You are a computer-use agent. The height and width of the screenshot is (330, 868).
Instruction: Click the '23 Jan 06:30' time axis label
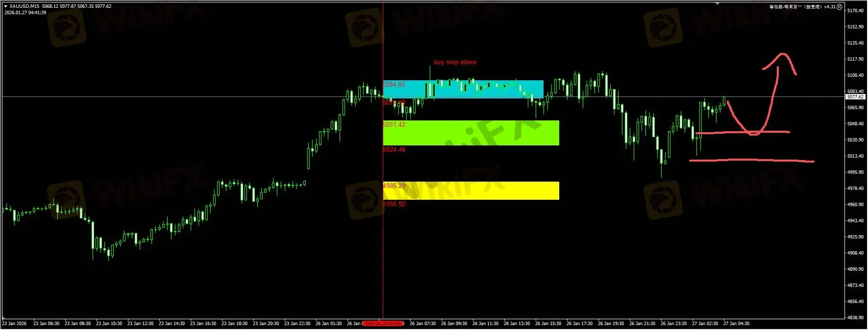coord(46,324)
